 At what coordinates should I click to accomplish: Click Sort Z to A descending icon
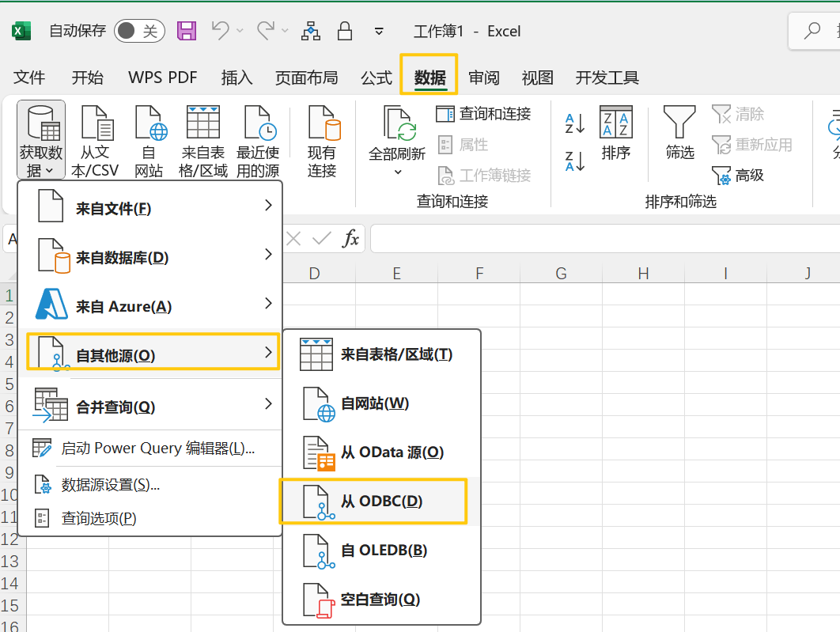tap(575, 161)
